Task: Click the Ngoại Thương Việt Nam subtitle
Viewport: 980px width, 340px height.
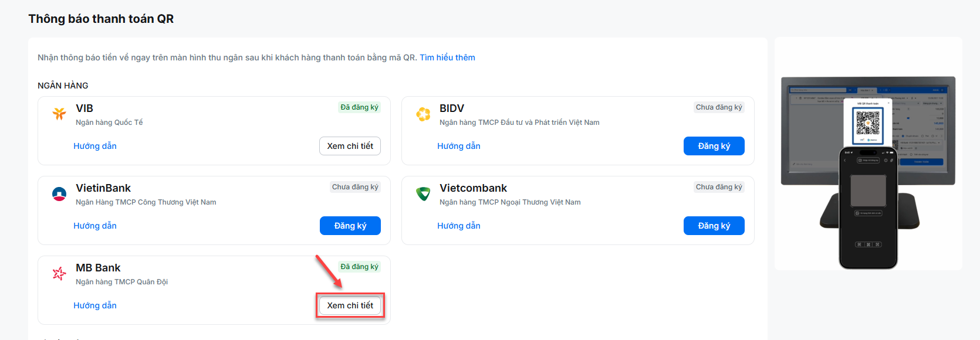Action: (510, 202)
